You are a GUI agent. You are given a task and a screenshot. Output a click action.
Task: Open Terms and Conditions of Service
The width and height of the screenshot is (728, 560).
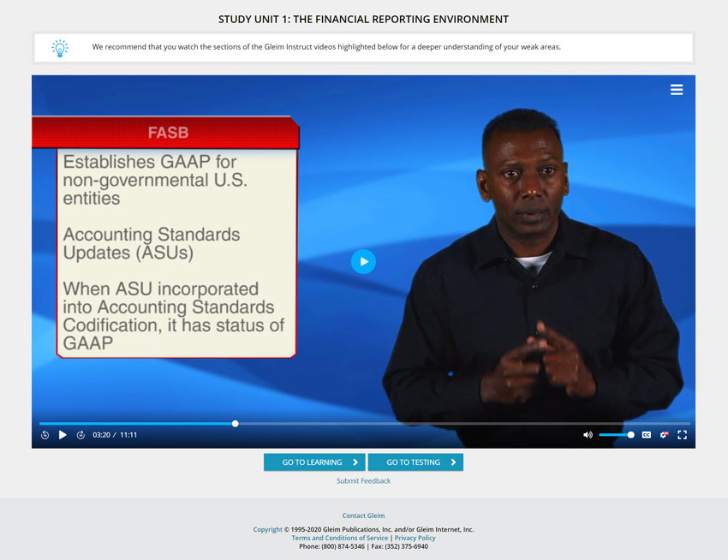click(340, 539)
